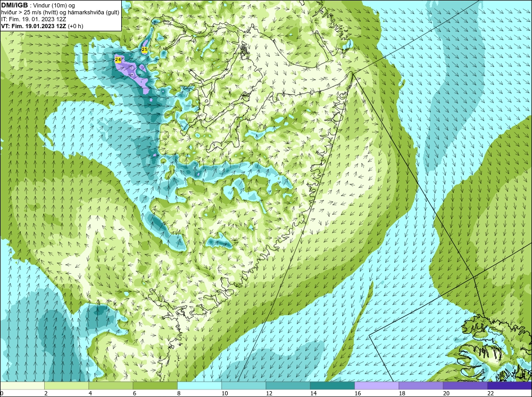Select the 14–16 m/s dark teal swatch
The width and height of the screenshot is (532, 397).
coord(332,385)
